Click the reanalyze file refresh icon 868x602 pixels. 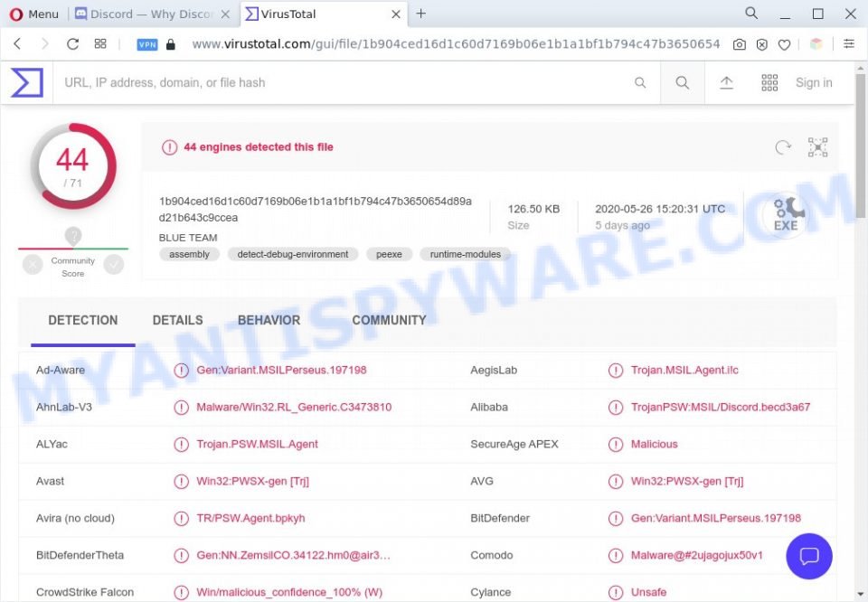click(x=783, y=147)
